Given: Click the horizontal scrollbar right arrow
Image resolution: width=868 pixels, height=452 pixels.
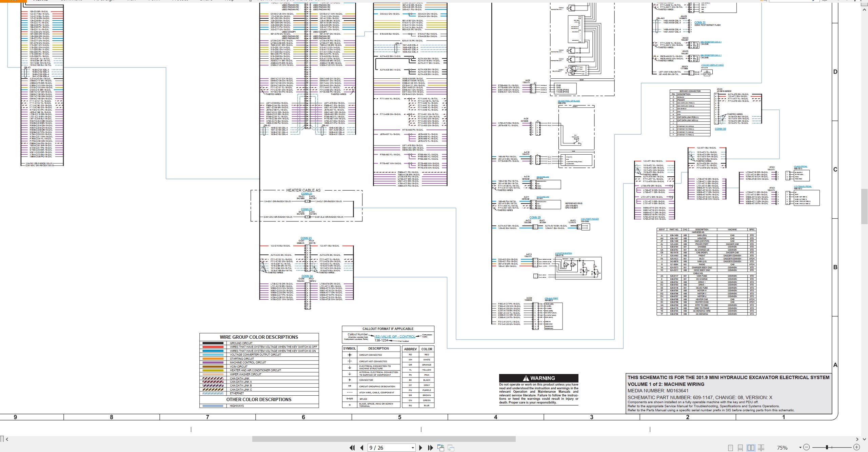Looking at the screenshot, I should (x=857, y=439).
